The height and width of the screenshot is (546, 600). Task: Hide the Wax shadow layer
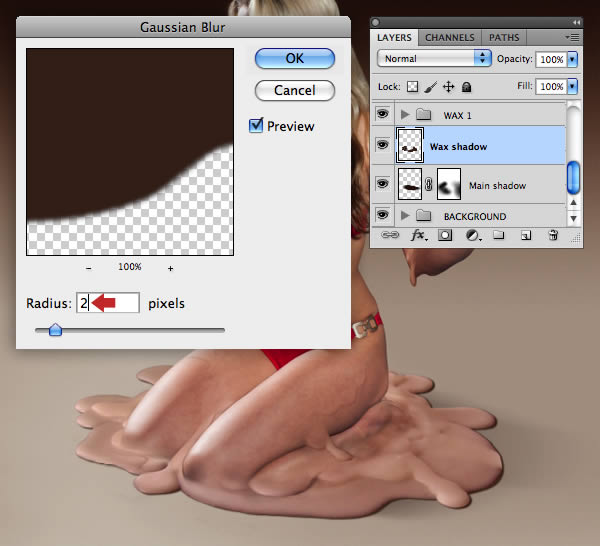382,145
